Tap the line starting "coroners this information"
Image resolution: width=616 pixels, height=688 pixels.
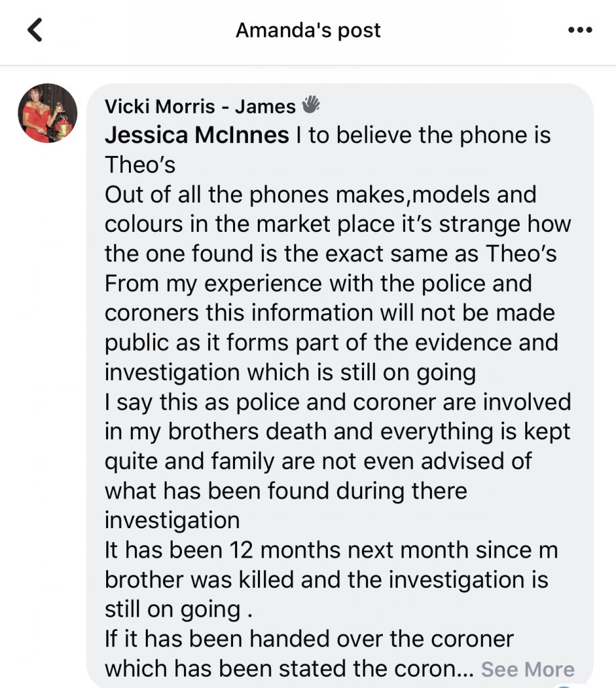coord(328,312)
